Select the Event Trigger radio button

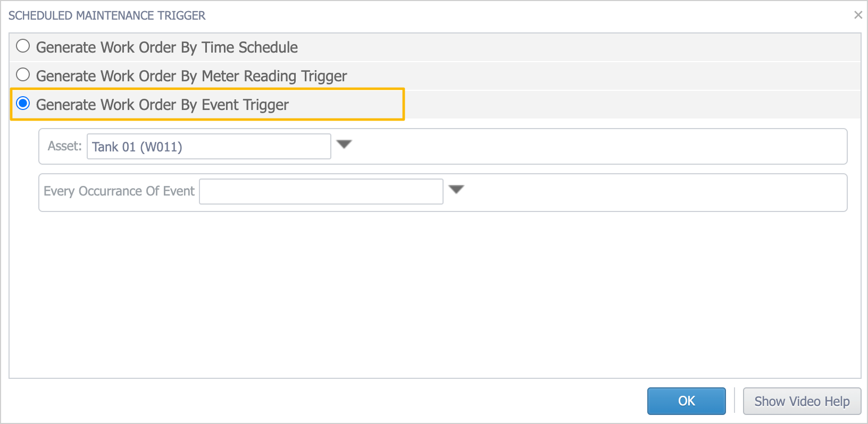pos(23,103)
